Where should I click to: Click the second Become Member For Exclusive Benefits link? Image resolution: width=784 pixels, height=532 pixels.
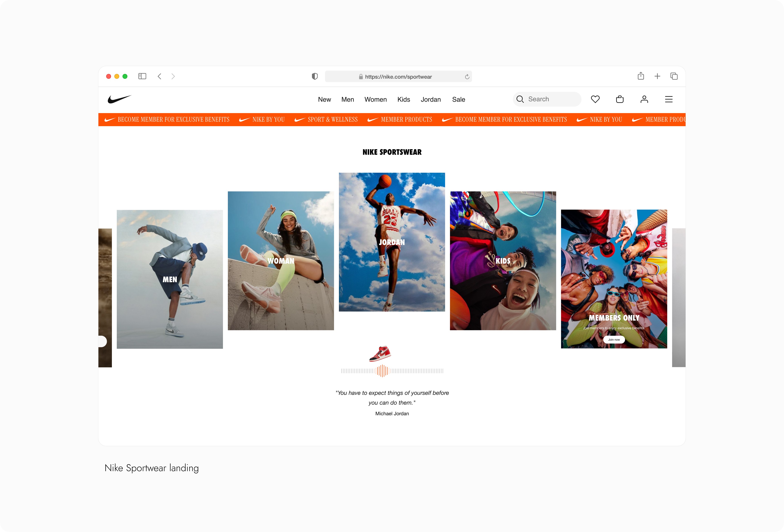coord(504,119)
